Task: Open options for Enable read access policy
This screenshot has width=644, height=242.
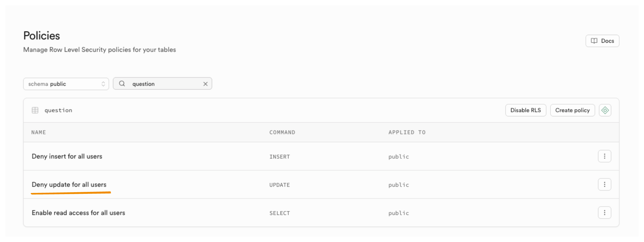Action: coord(604,213)
